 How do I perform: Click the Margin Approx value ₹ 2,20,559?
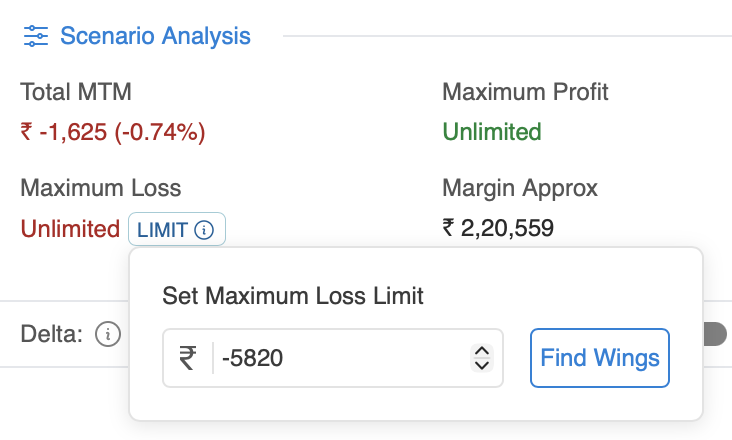click(498, 229)
